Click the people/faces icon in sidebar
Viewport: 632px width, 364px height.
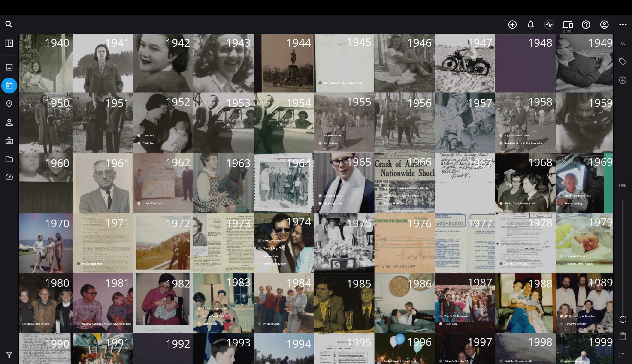click(9, 122)
